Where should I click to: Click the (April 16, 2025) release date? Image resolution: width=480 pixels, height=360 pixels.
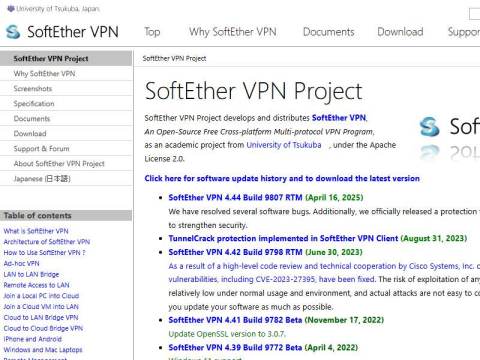click(x=334, y=197)
